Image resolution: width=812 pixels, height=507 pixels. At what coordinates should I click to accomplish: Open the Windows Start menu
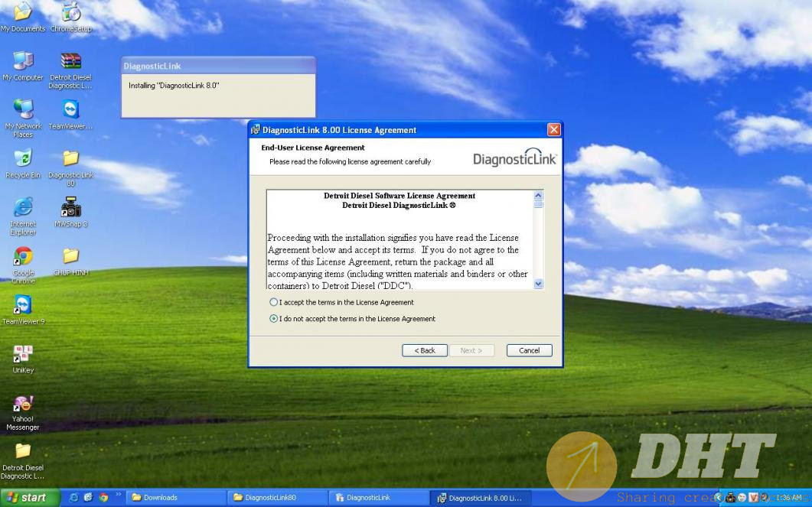[27, 498]
